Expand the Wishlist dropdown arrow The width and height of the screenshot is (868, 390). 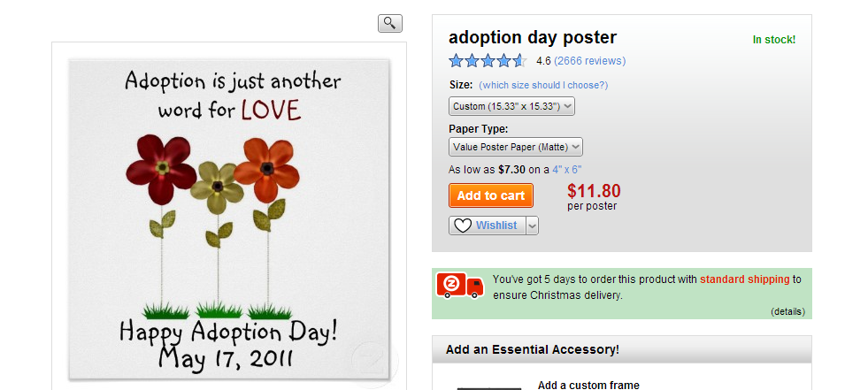532,226
